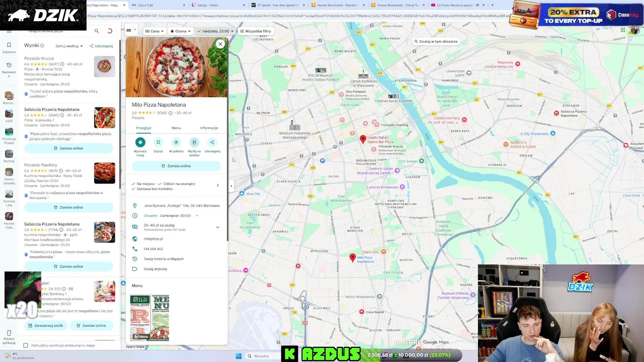Click Zamów online in Milo Pizza panel
644x362 pixels.
pos(176,166)
